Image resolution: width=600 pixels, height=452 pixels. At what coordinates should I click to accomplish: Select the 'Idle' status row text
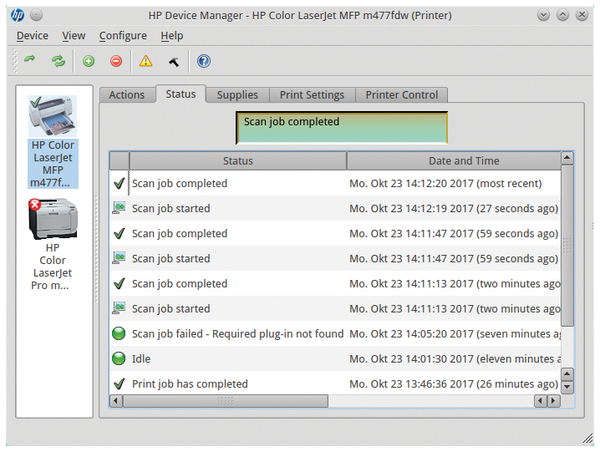pyautogui.click(x=141, y=359)
